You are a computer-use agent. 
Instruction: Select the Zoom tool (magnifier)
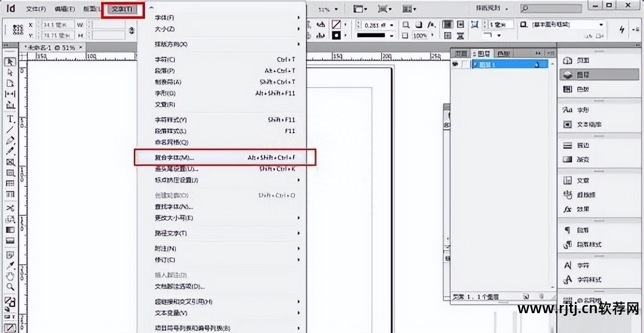click(10, 287)
